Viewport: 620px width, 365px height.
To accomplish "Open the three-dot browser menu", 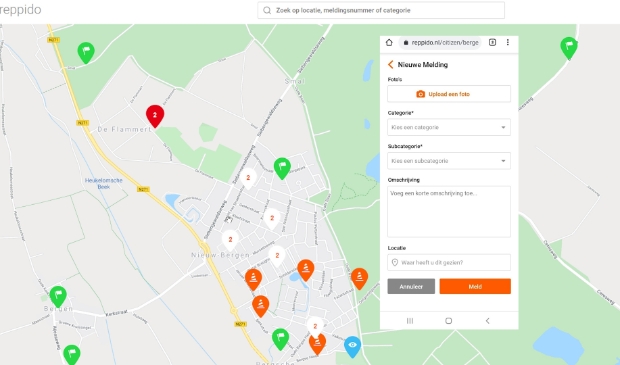I will (x=508, y=42).
